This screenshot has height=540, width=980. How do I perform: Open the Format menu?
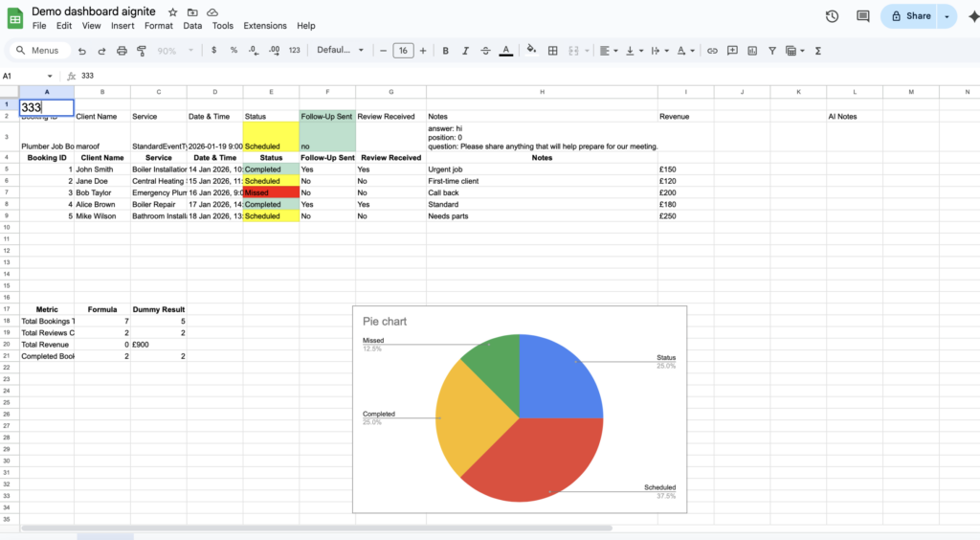[159, 26]
